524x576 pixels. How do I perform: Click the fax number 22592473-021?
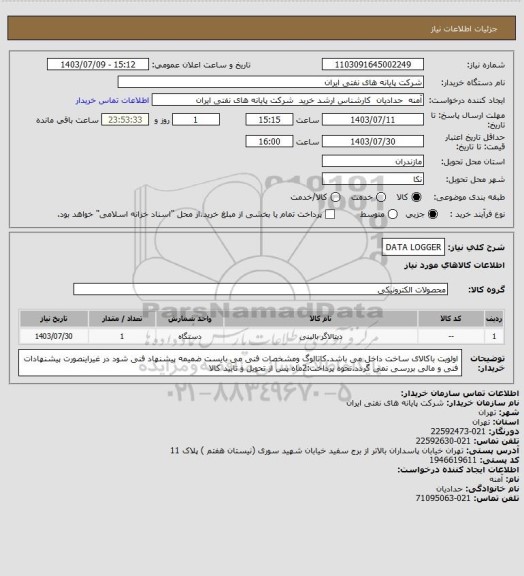[x=458, y=431]
